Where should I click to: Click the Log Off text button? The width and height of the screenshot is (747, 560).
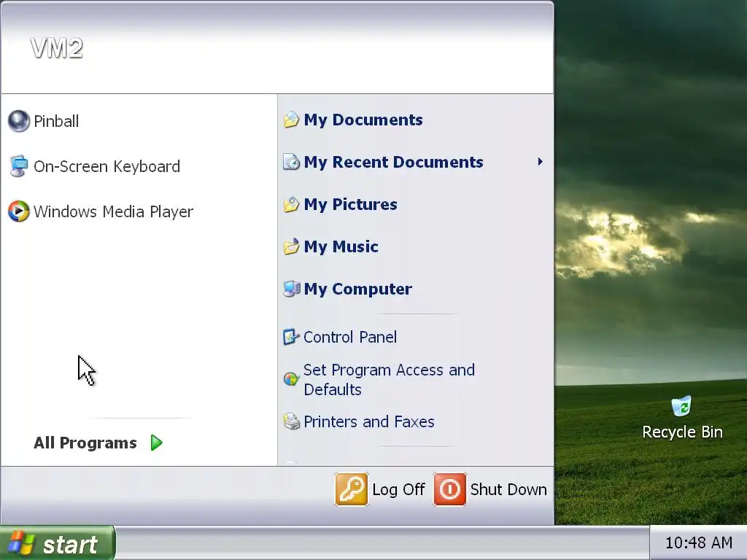[398, 489]
